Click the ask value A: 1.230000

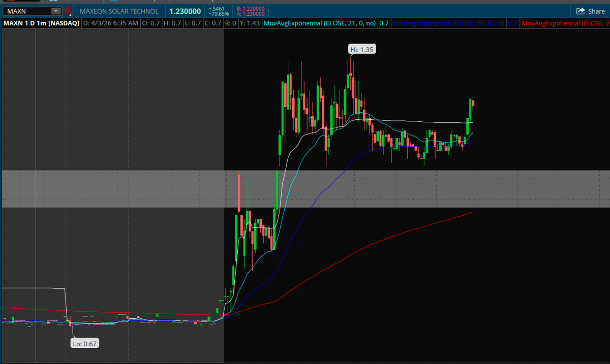(251, 14)
